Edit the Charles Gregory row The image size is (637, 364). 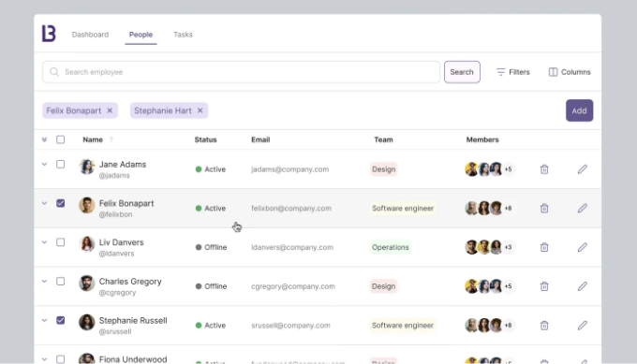582,286
